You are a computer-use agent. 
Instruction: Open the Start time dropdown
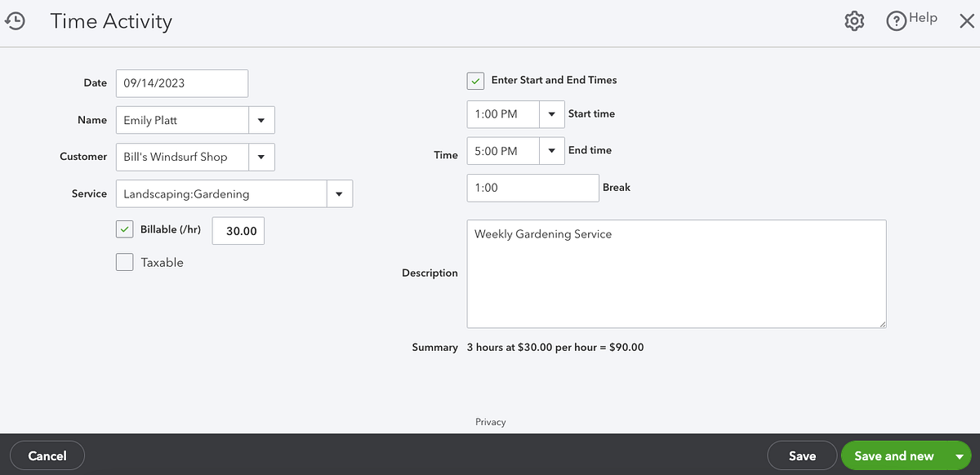[552, 114]
